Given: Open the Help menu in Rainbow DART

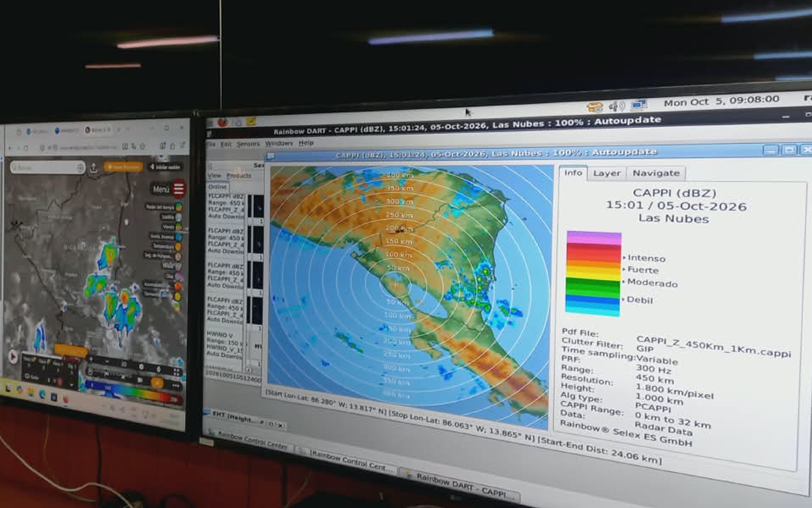Looking at the screenshot, I should coord(306,142).
